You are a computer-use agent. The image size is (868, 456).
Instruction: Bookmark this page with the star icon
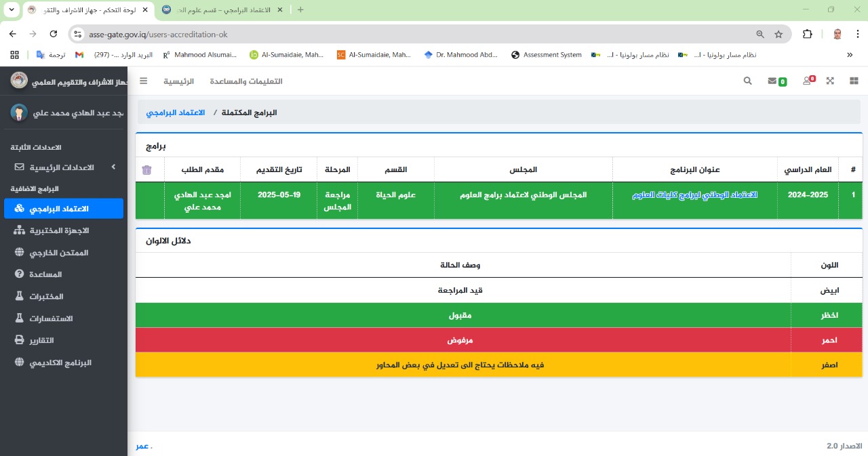(x=778, y=34)
